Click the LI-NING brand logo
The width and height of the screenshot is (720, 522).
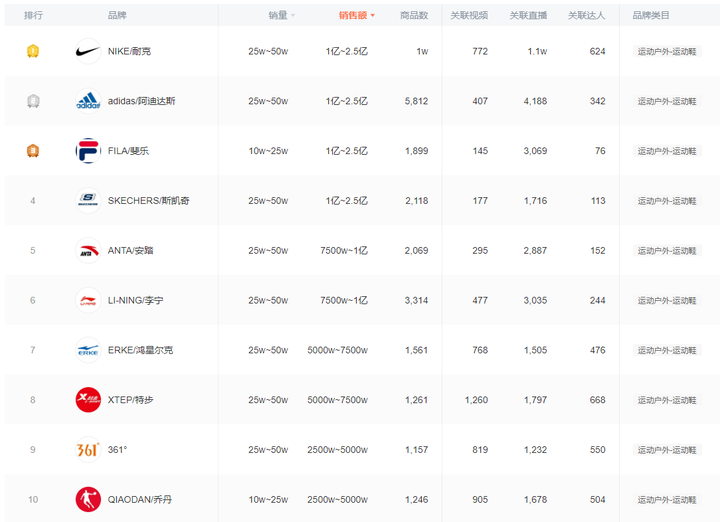click(x=88, y=300)
